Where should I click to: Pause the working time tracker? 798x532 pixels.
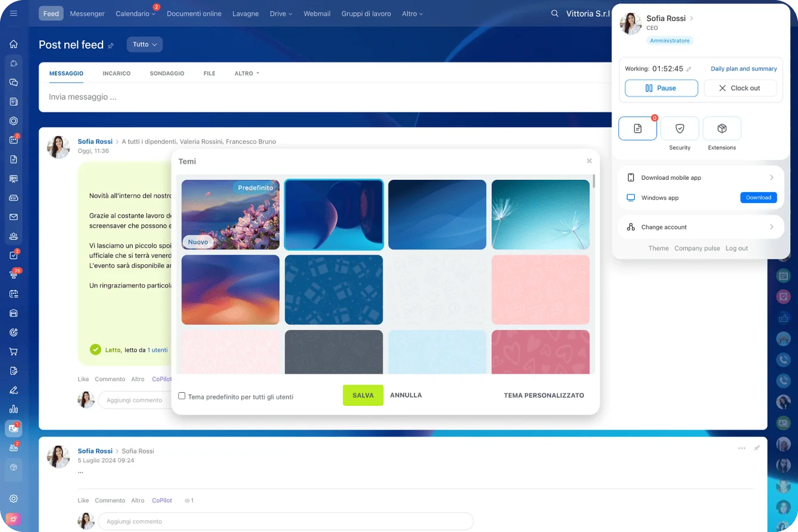661,88
